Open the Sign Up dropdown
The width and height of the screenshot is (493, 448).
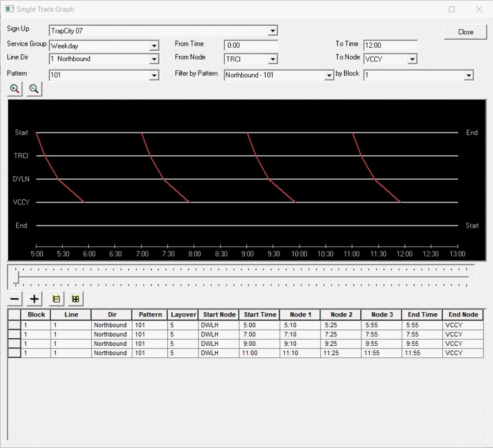point(273,30)
